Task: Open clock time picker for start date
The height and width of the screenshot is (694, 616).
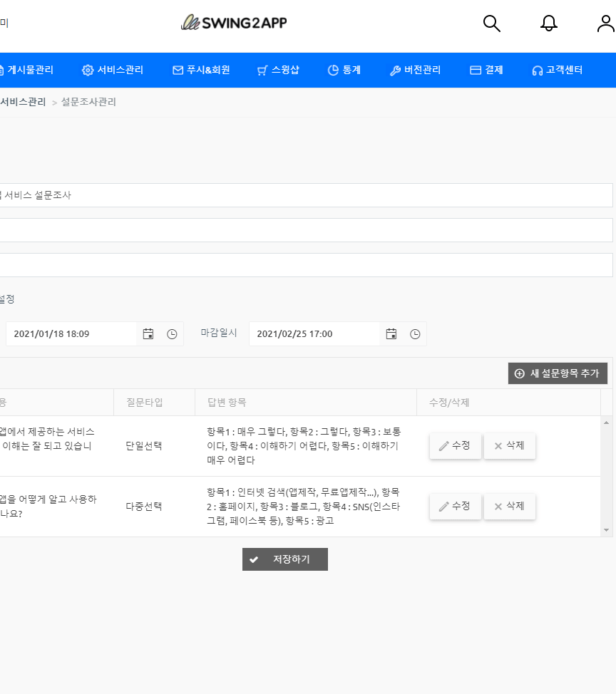Action: (x=172, y=334)
